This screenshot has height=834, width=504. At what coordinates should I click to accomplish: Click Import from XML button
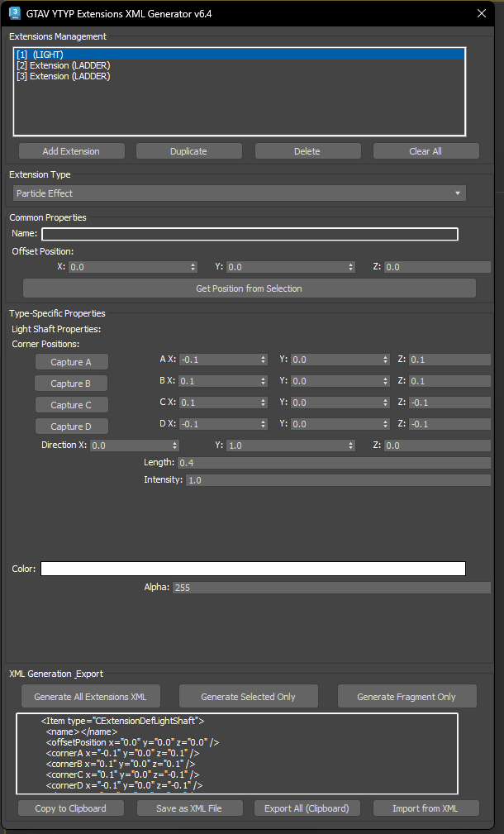426,808
